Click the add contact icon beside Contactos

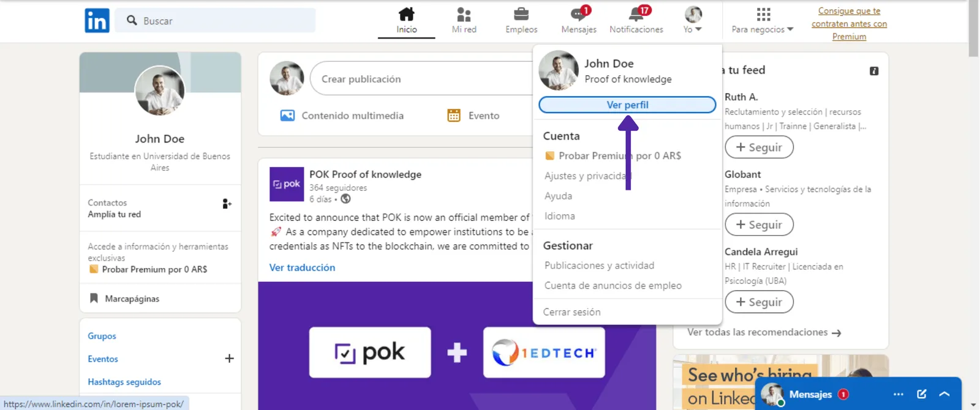[227, 204]
